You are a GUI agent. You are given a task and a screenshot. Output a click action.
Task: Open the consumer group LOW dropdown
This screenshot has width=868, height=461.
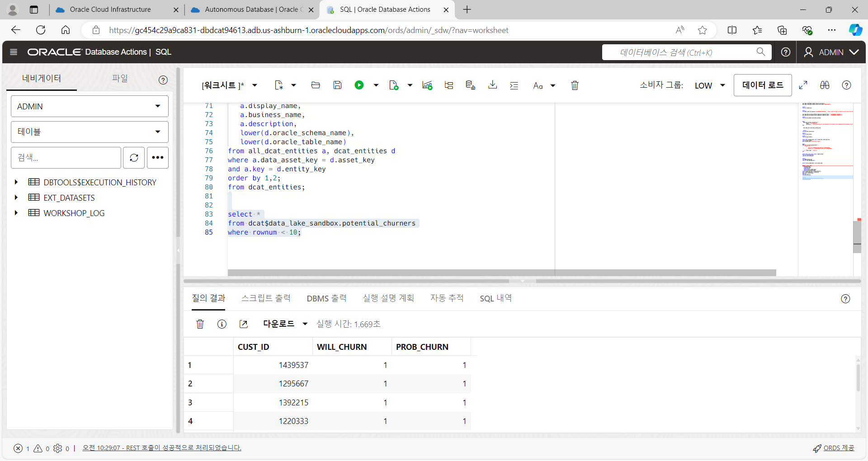(x=710, y=85)
